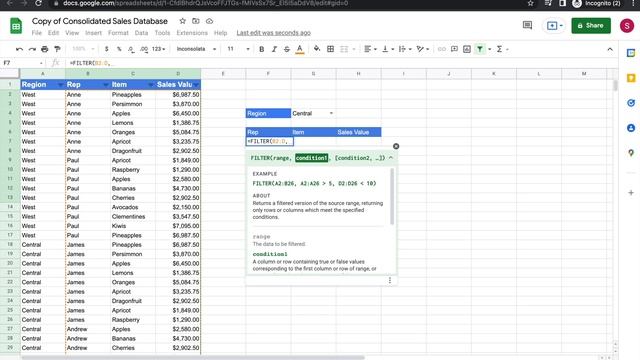Open More number formats 123 dropdown

[x=158, y=49]
